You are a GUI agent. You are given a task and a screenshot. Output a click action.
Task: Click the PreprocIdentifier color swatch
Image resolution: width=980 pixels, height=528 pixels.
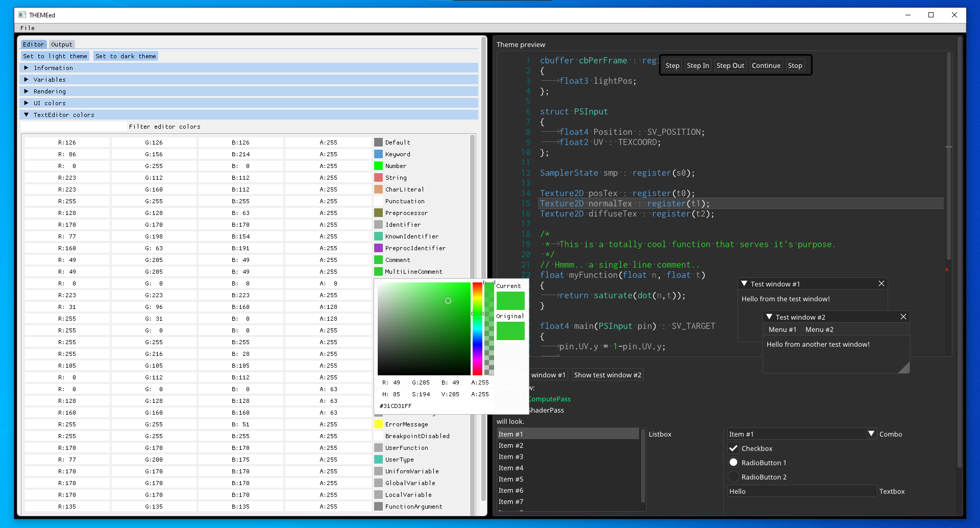(x=378, y=248)
